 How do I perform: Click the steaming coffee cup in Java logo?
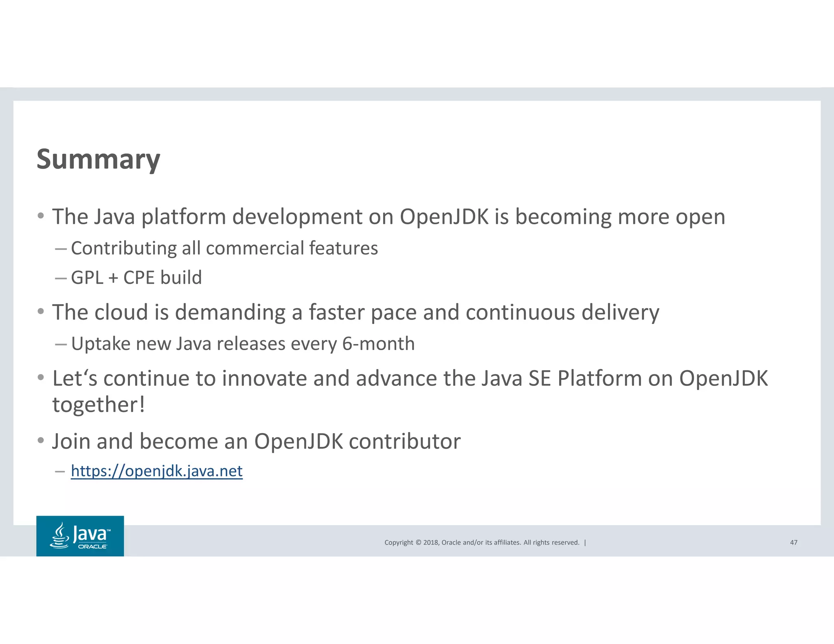(x=60, y=536)
